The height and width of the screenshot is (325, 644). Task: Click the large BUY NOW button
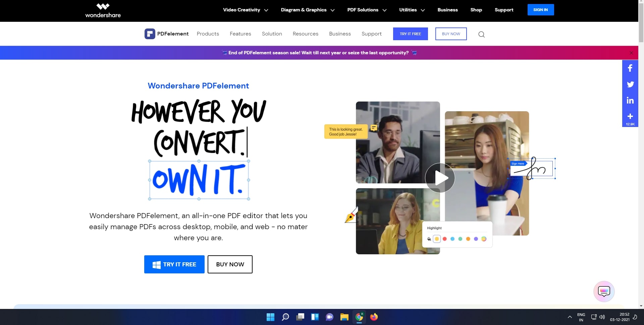pos(230,264)
